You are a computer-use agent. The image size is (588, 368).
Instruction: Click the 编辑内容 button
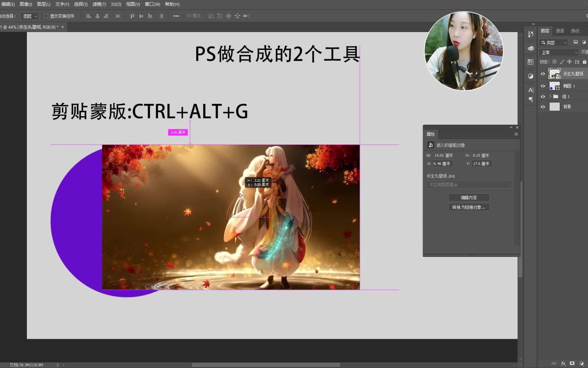click(469, 197)
